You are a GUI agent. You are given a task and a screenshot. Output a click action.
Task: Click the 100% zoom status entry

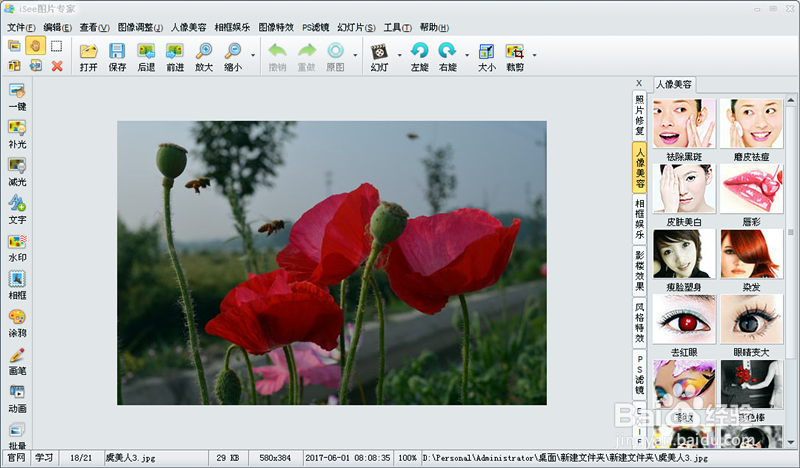pos(407,458)
